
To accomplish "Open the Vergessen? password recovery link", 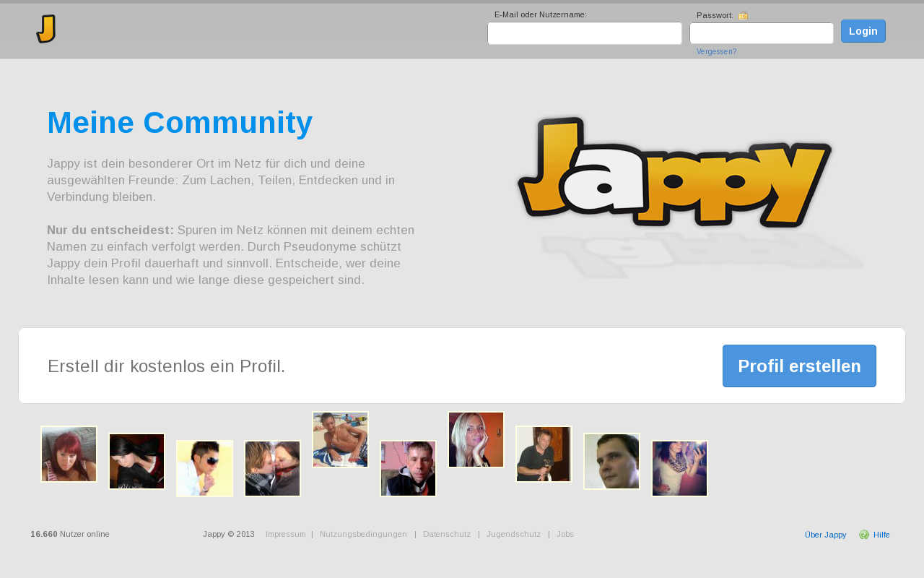I will tap(716, 52).
